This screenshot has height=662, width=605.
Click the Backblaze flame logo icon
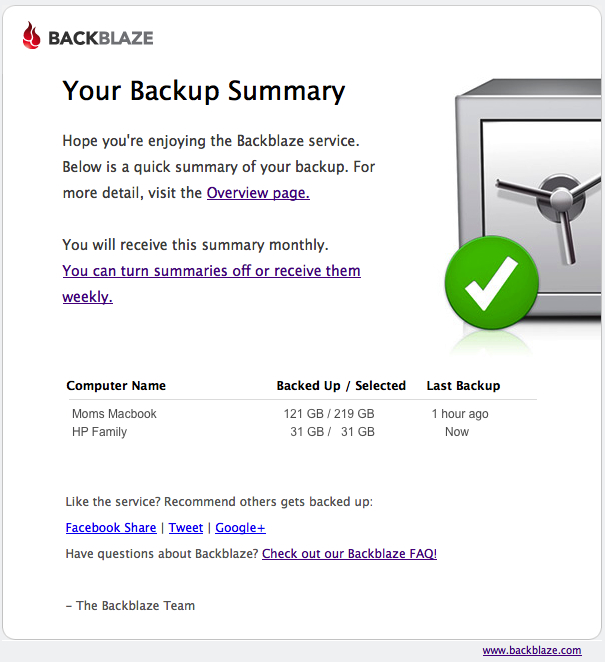pos(32,35)
